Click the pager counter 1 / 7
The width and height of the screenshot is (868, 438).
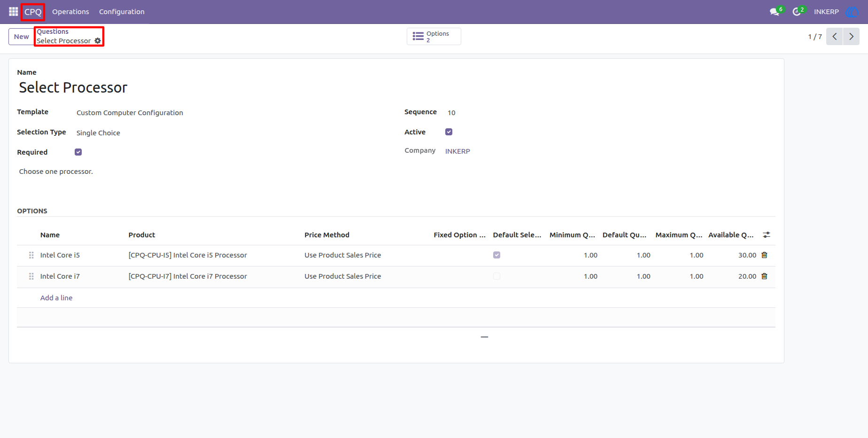815,37
